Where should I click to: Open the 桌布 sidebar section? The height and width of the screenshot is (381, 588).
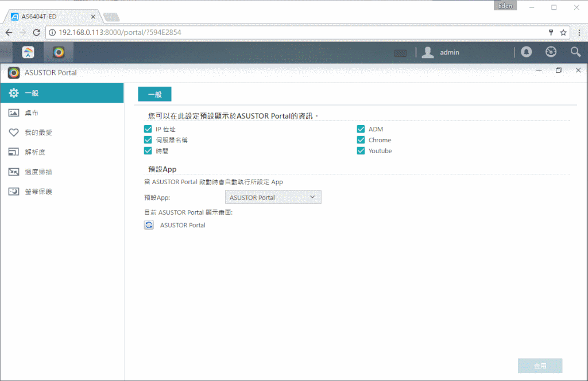point(62,113)
